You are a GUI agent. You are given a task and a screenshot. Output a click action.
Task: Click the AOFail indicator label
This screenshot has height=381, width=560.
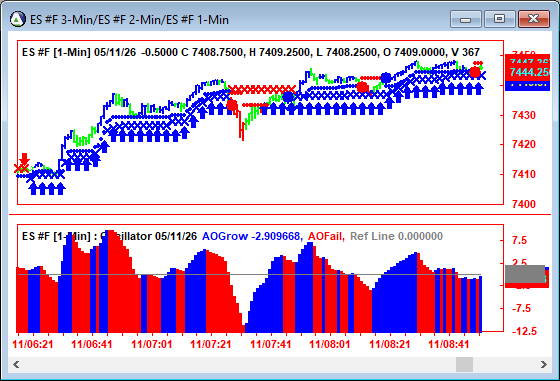pyautogui.click(x=326, y=236)
